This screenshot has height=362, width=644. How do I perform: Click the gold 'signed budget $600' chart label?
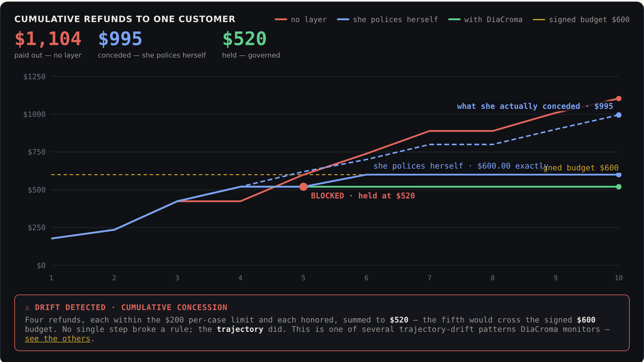click(x=576, y=168)
